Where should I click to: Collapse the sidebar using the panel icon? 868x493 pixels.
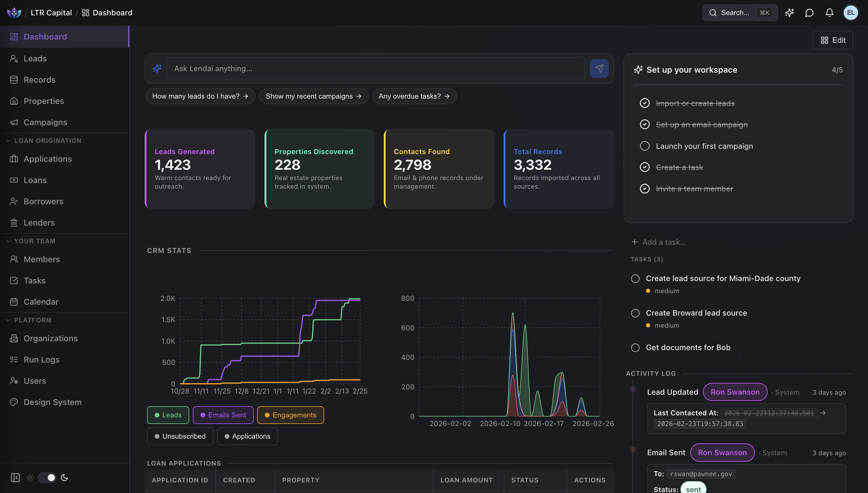point(15,477)
